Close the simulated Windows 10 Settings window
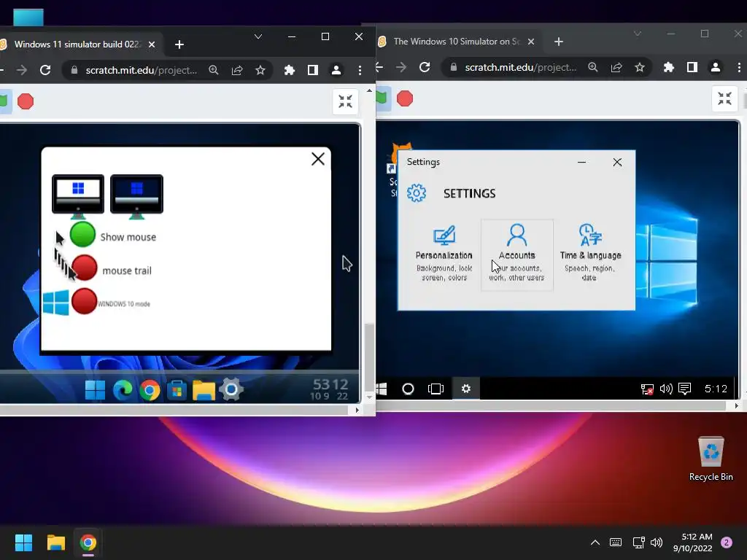The image size is (747, 560). [x=617, y=162]
